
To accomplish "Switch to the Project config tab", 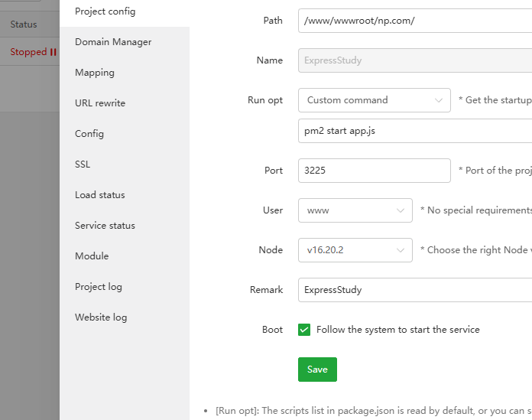I will click(x=105, y=11).
